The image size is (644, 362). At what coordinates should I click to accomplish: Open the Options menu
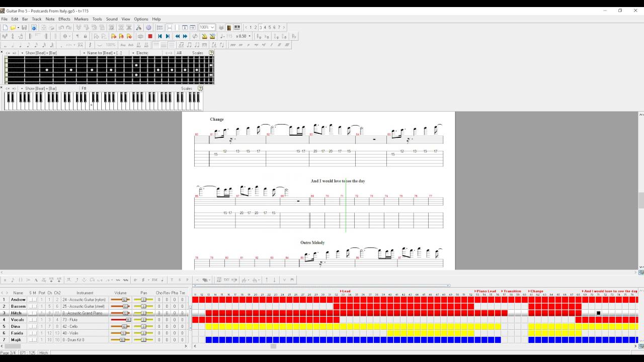(x=141, y=19)
